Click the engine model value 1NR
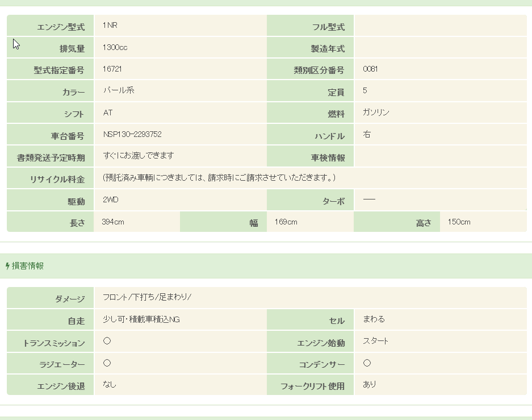Image resolution: width=532 pixels, height=420 pixels. [110, 26]
